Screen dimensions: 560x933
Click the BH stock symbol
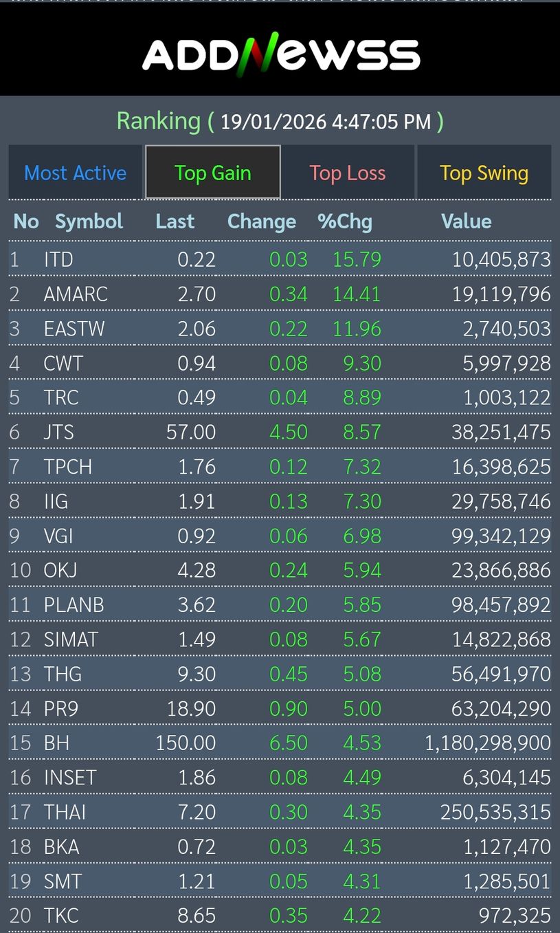click(x=56, y=743)
